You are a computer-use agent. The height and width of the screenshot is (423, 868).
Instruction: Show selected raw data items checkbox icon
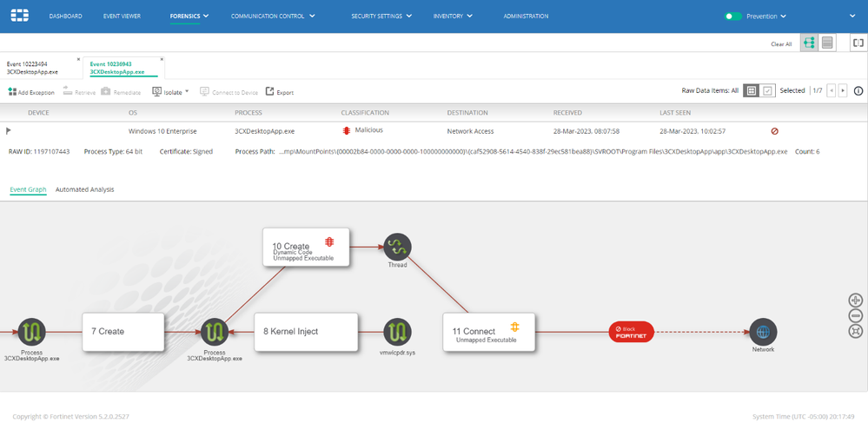click(766, 91)
